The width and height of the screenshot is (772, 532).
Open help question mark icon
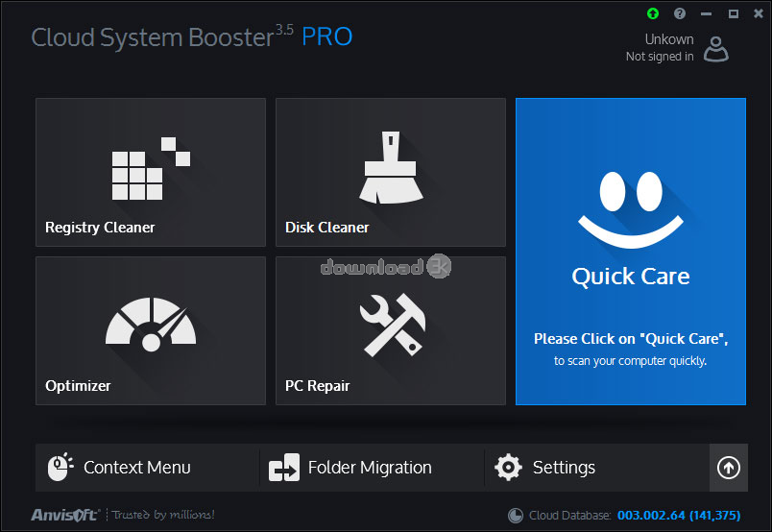click(x=680, y=13)
